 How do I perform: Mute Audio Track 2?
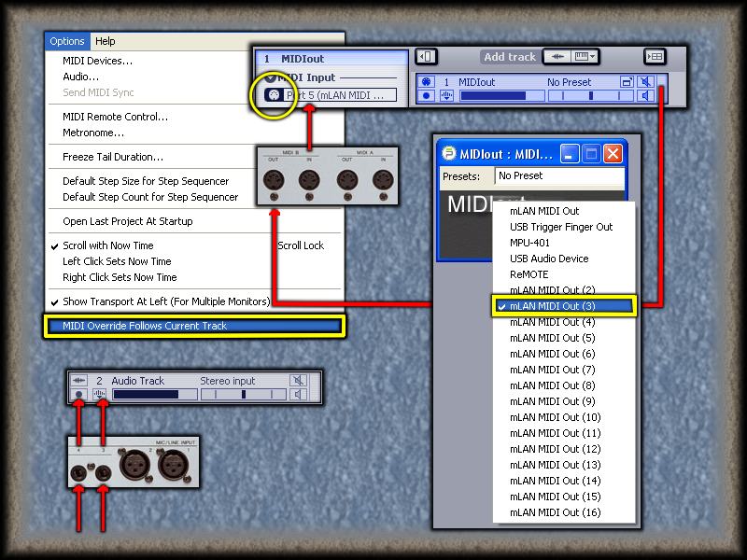pyautogui.click(x=298, y=381)
